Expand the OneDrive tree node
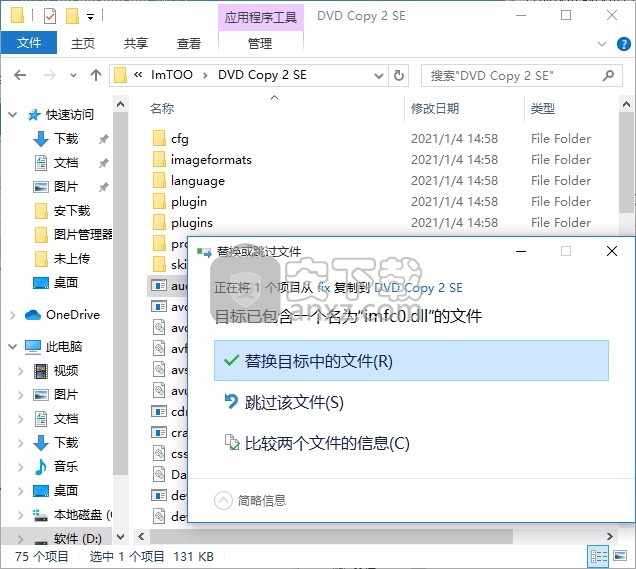Image resolution: width=636 pixels, height=569 pixels. tap(13, 315)
